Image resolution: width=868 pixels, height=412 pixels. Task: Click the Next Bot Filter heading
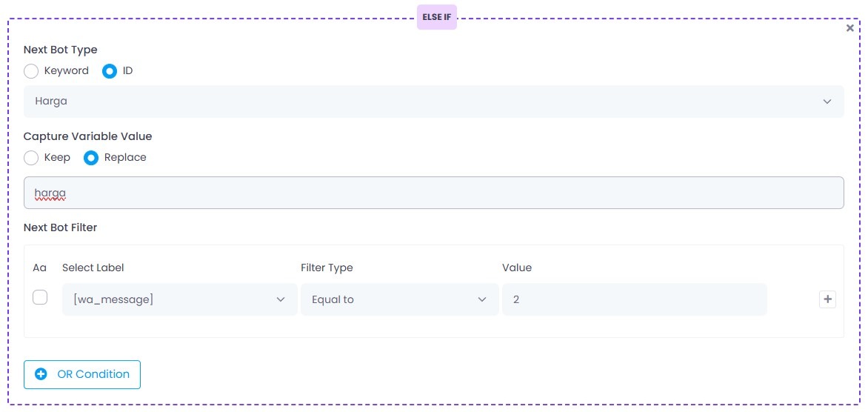point(60,227)
